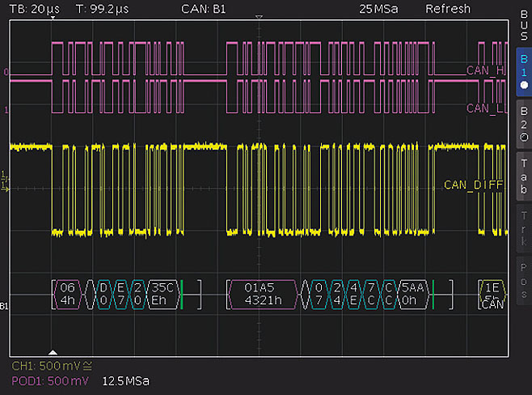532x395 pixels.
Task: Click the digital channel 1 marker
Action: [x=6, y=108]
